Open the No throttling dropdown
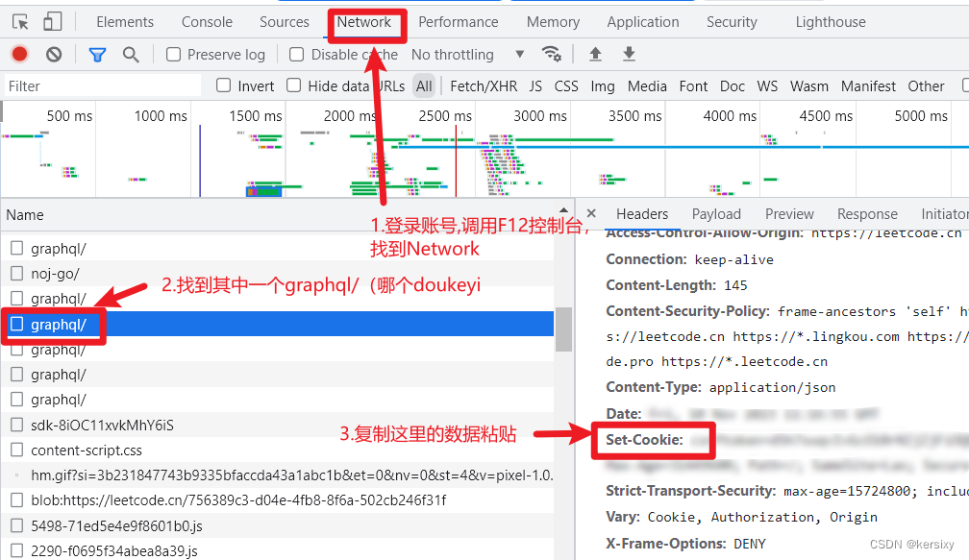969x560 pixels. click(x=453, y=54)
